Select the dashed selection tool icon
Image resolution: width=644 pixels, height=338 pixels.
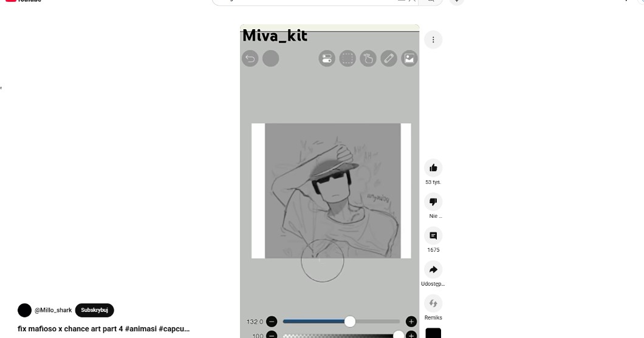coord(348,58)
